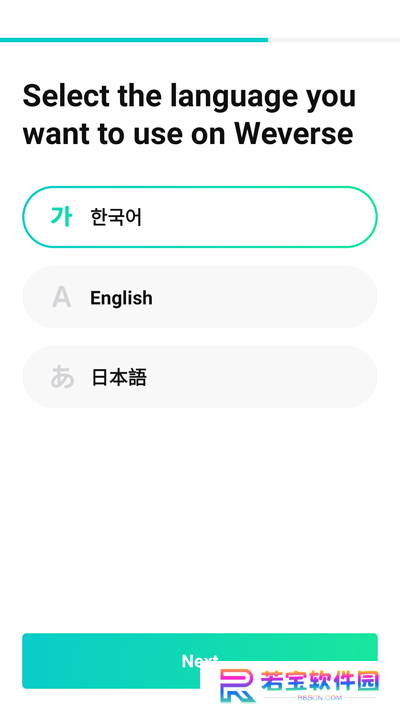Click the gray letter A icon

[61, 297]
